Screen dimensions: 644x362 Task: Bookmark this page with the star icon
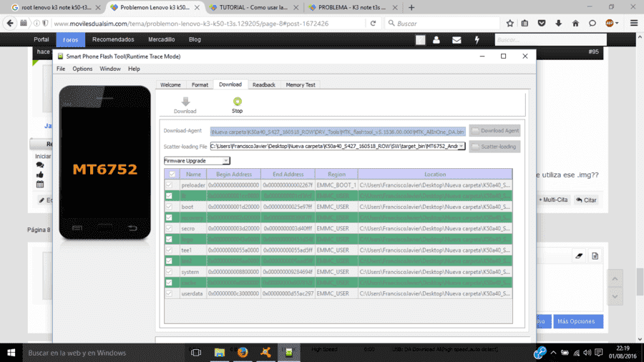(510, 24)
